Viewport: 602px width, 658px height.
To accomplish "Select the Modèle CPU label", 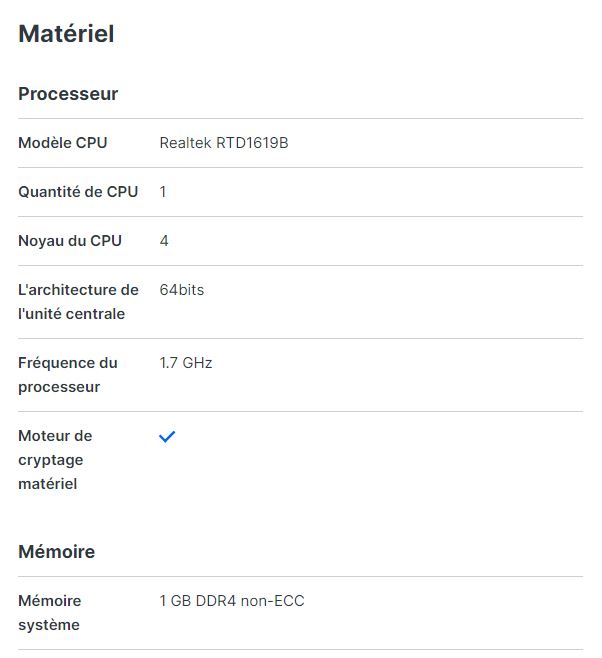I will [x=63, y=143].
